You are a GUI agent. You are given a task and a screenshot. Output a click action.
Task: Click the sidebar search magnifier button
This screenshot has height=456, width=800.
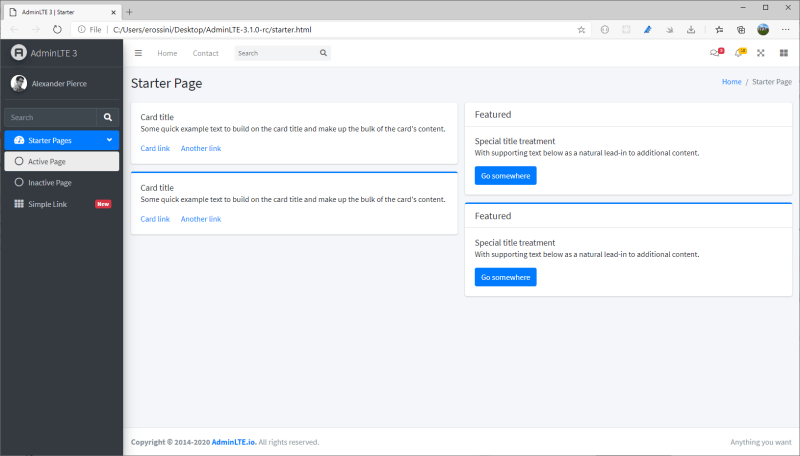coord(108,117)
